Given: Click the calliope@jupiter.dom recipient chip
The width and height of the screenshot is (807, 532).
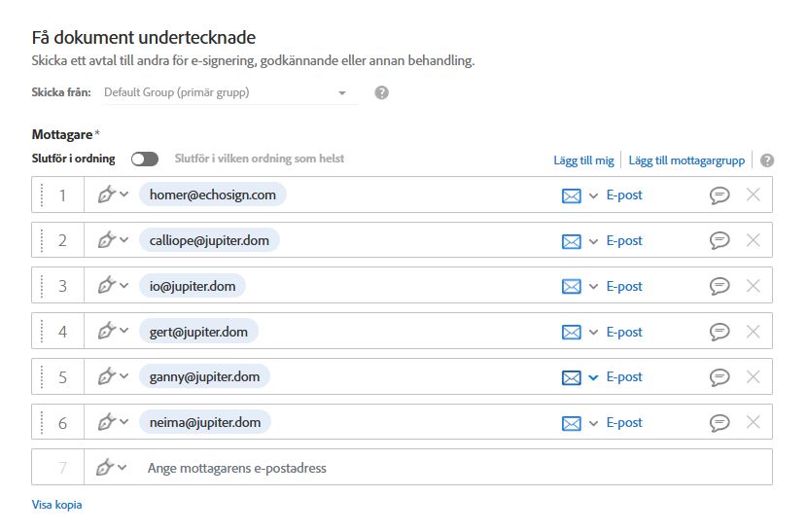Looking at the screenshot, I should pyautogui.click(x=209, y=240).
